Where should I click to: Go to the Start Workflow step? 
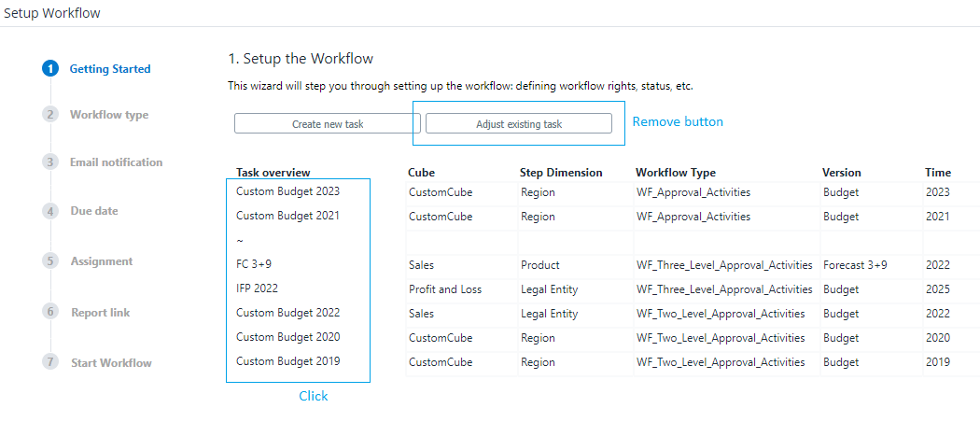(x=111, y=363)
